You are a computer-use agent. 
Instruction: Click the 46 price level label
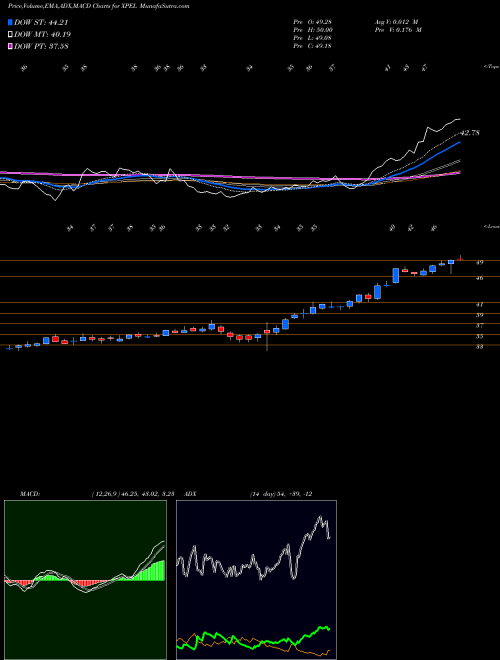pyautogui.click(x=479, y=278)
